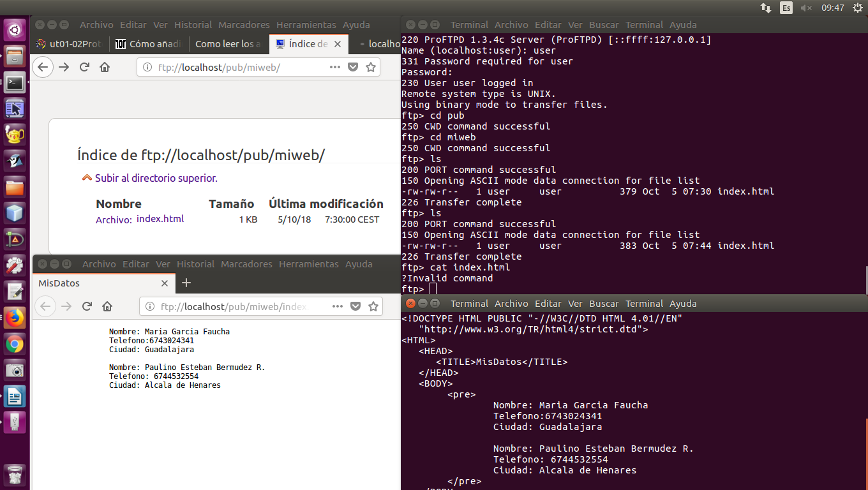Open the Es keyboard layout menu

[786, 8]
